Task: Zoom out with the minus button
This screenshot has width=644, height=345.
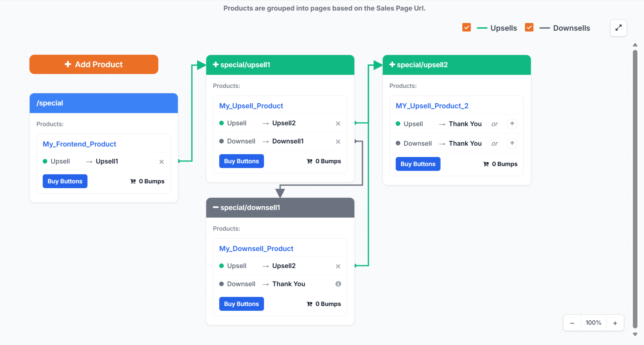Action: (x=572, y=323)
